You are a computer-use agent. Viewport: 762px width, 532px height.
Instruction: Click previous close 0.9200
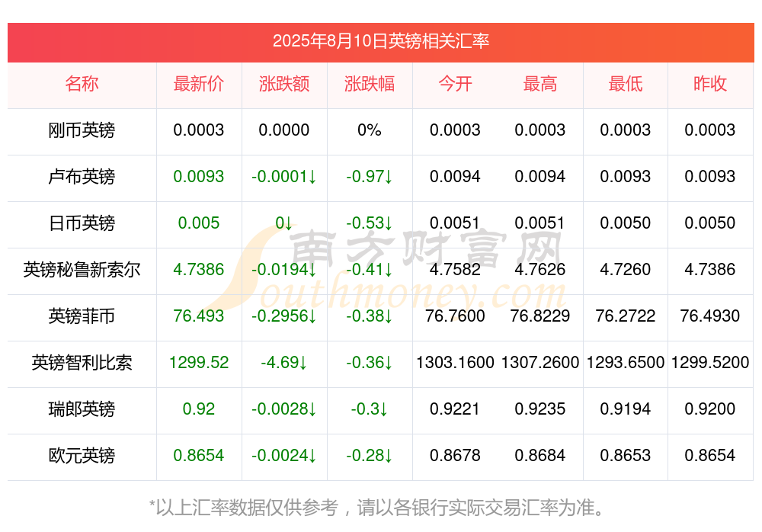click(x=710, y=409)
